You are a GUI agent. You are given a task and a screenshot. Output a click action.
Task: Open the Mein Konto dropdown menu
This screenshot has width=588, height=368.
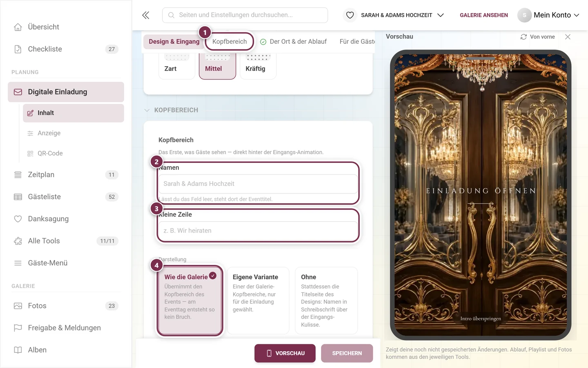coord(556,15)
